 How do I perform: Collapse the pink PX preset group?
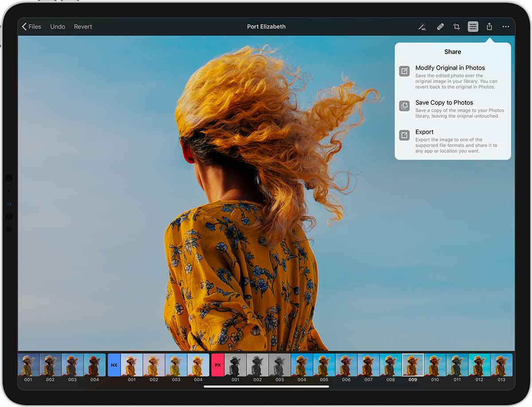point(218,365)
